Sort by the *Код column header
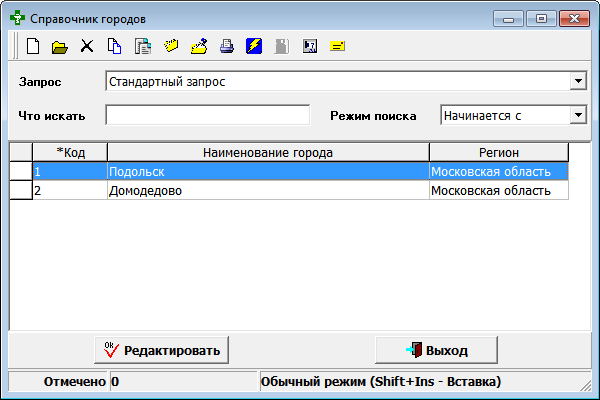The image size is (600, 400). click(70, 152)
